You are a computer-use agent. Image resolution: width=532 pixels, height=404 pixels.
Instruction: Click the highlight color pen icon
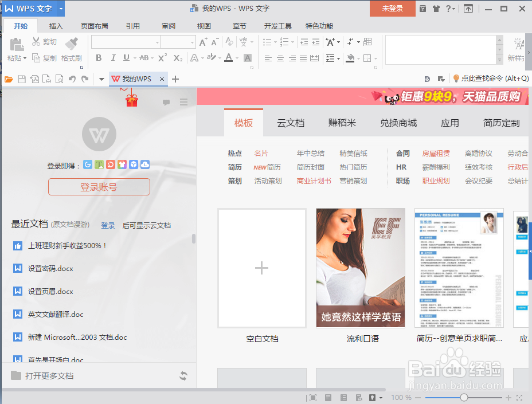[x=212, y=58]
